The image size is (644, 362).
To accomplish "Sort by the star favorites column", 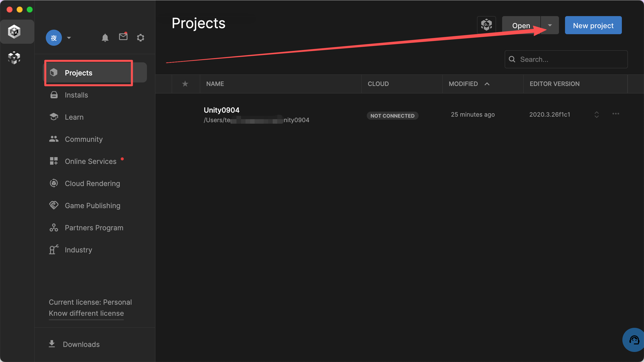I will pos(185,84).
